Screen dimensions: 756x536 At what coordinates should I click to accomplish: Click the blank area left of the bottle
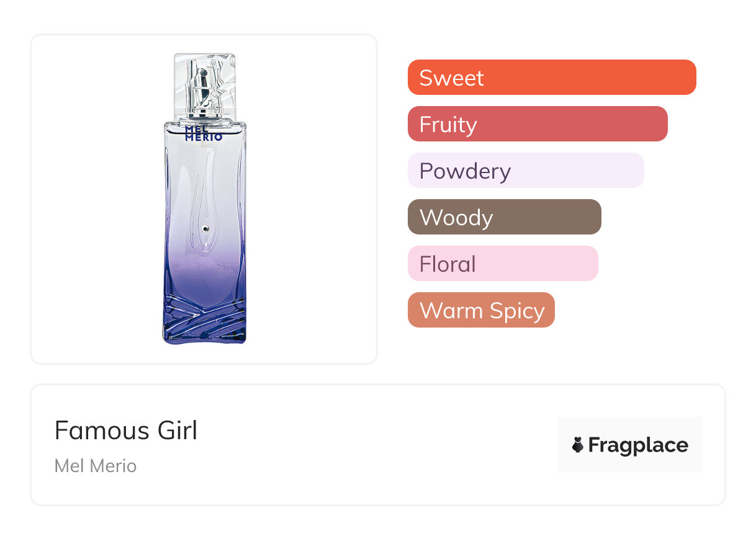click(x=93, y=199)
